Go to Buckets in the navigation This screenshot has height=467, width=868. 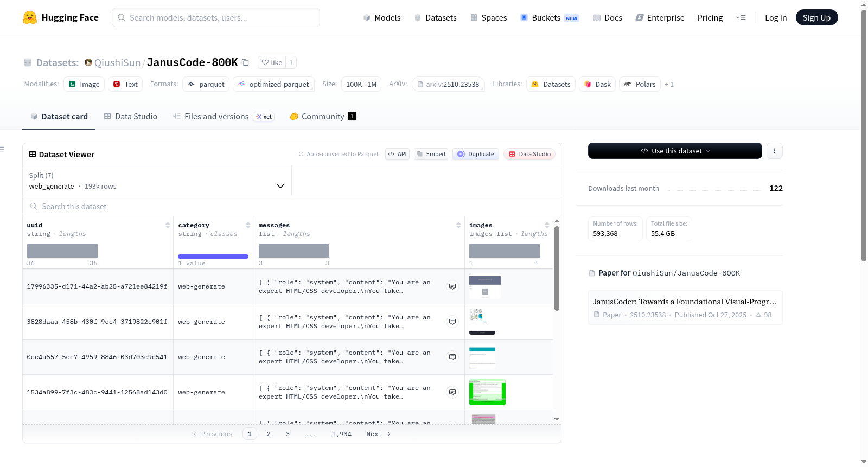tap(550, 17)
